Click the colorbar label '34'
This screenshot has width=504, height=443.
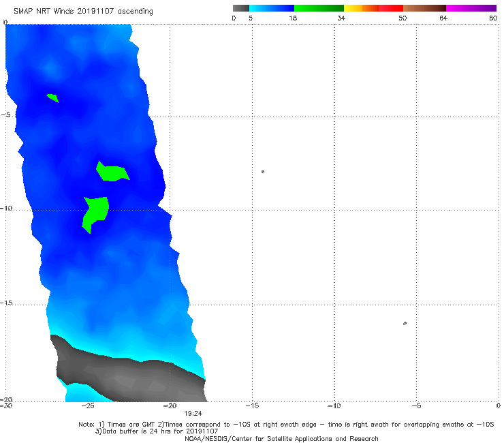tap(341, 18)
